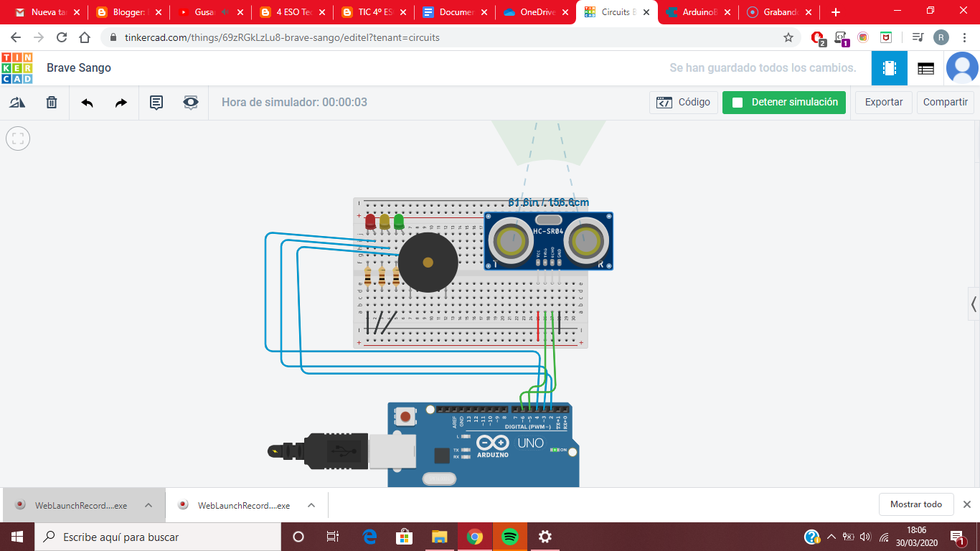Click the piezo buzzer on the breadboard

coord(428,262)
